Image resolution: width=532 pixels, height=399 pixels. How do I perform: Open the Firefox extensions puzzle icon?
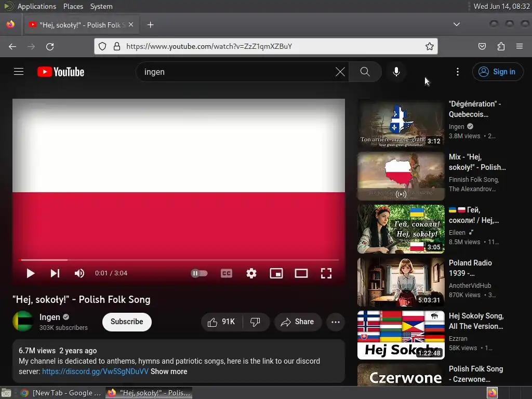point(501,46)
